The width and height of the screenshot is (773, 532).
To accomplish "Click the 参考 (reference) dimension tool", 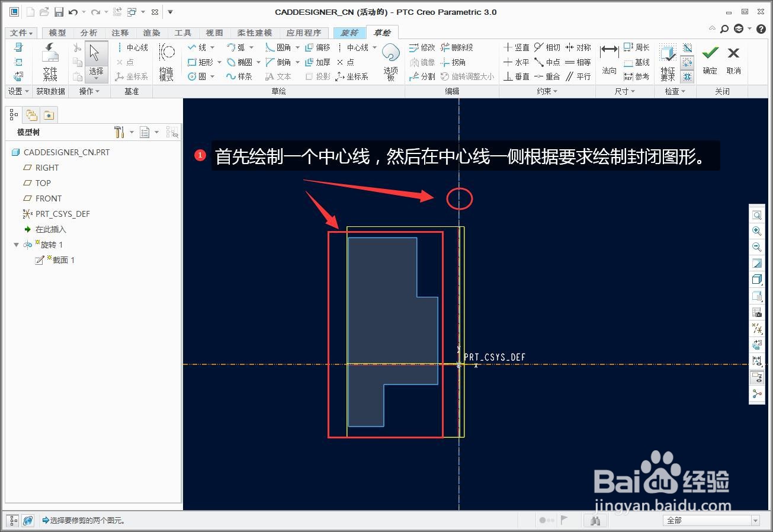I will pyautogui.click(x=637, y=76).
